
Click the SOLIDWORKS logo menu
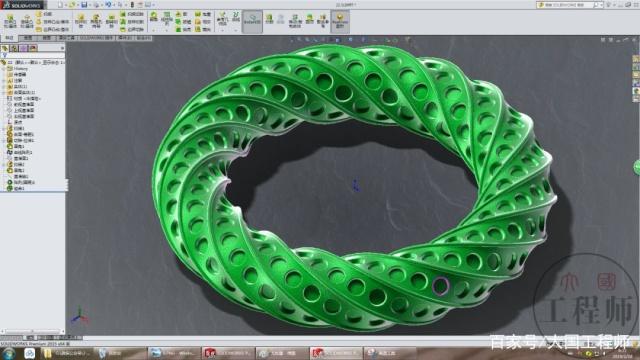coord(22,5)
